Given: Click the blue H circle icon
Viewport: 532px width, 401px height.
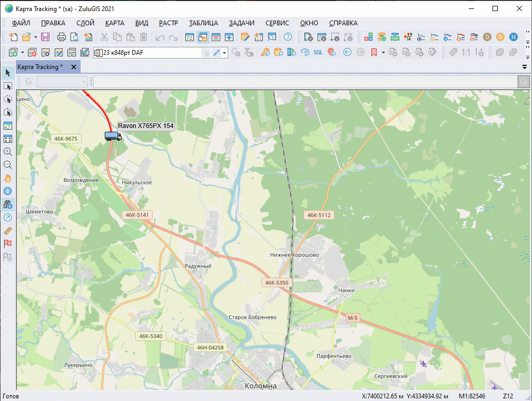Looking at the screenshot, I should point(514,37).
